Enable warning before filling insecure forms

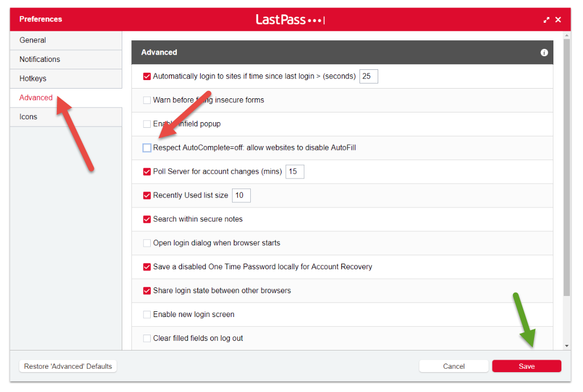click(x=147, y=99)
